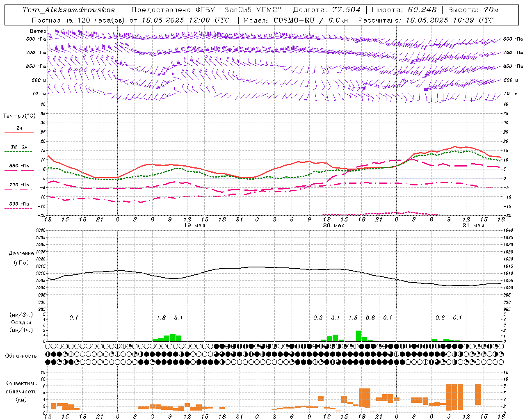Click the Осадки precipitation label

[21, 322]
